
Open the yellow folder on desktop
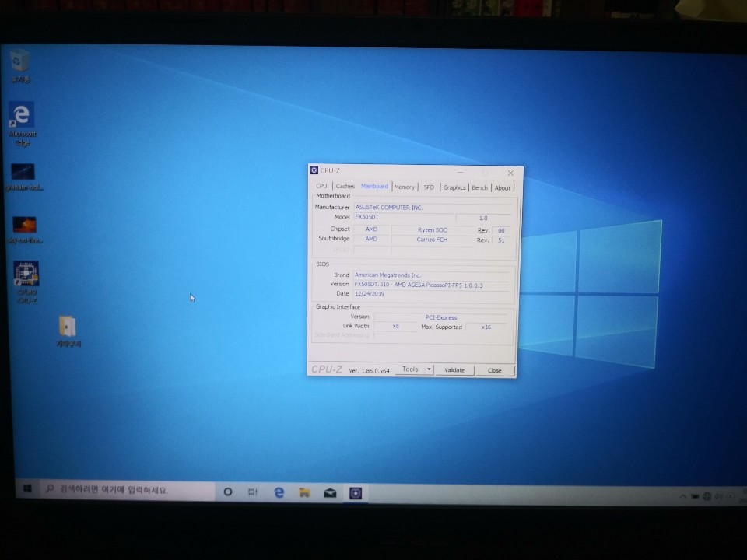point(68,331)
